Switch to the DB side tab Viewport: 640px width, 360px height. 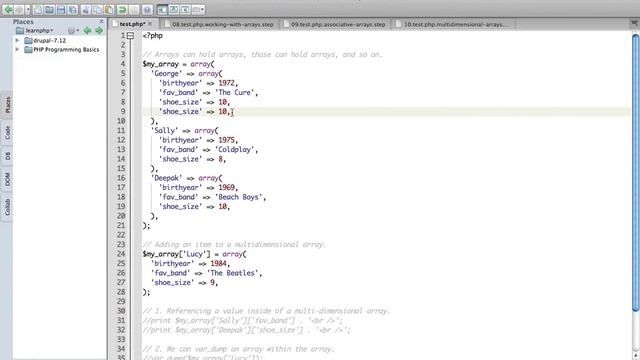tap(7, 156)
